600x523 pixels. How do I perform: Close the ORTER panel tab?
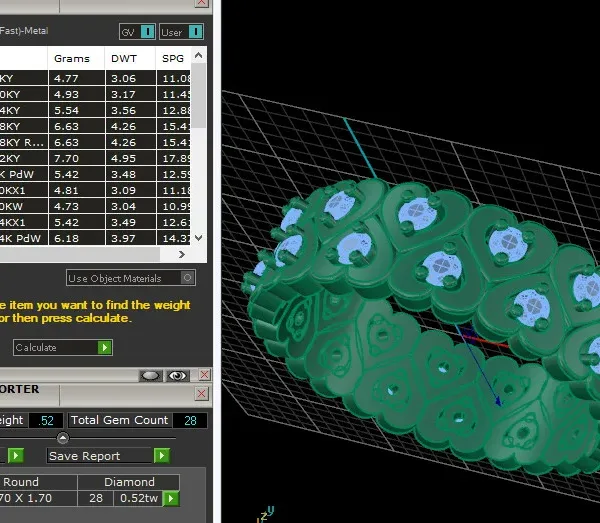click(202, 394)
